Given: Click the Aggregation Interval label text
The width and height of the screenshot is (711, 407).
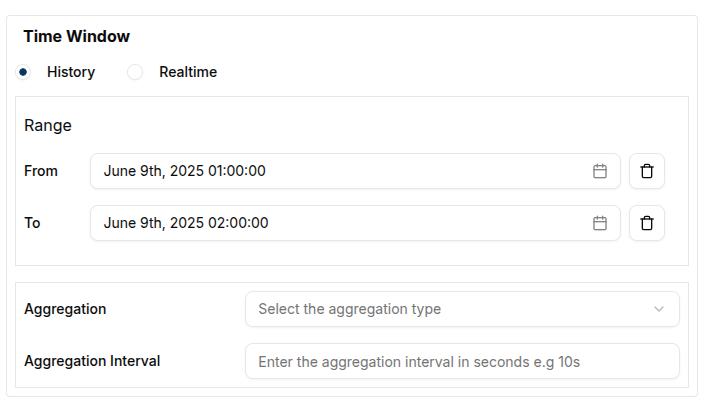Looking at the screenshot, I should point(92,361).
